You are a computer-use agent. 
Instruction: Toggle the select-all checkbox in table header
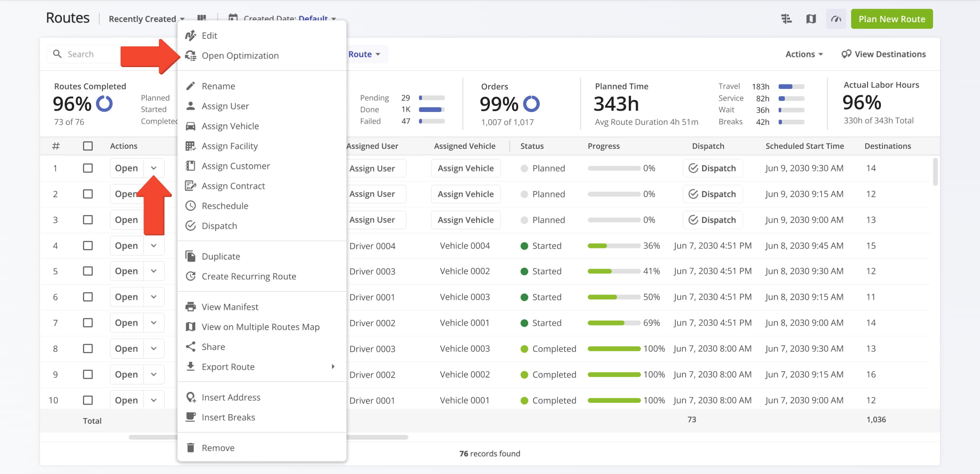[x=88, y=146]
